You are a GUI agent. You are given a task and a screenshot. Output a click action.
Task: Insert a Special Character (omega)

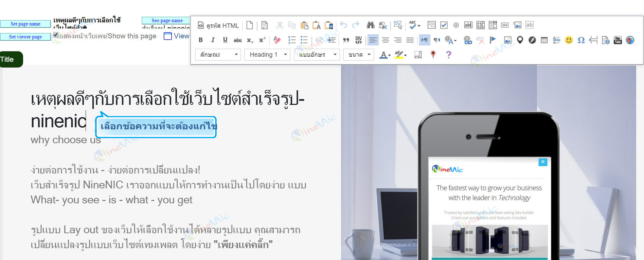pyautogui.click(x=581, y=40)
